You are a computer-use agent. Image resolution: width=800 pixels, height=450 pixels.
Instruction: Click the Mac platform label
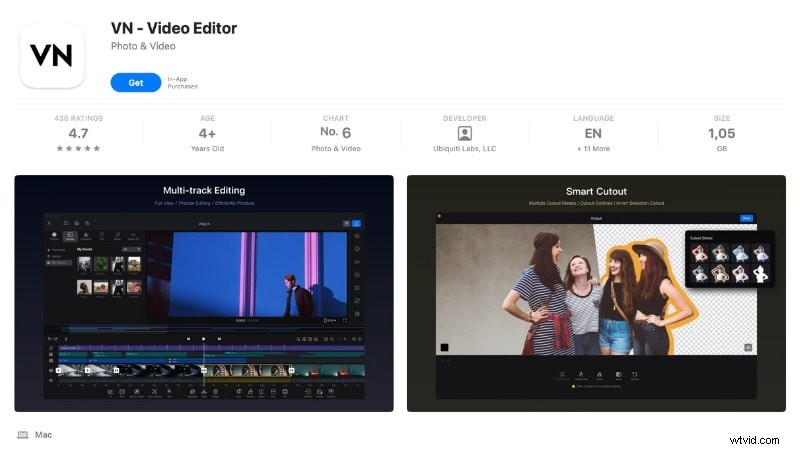tap(43, 435)
